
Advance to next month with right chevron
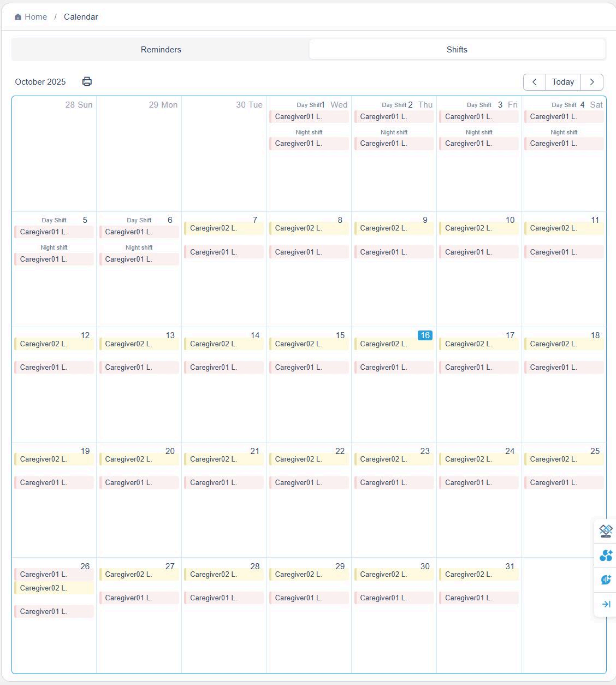(x=591, y=82)
